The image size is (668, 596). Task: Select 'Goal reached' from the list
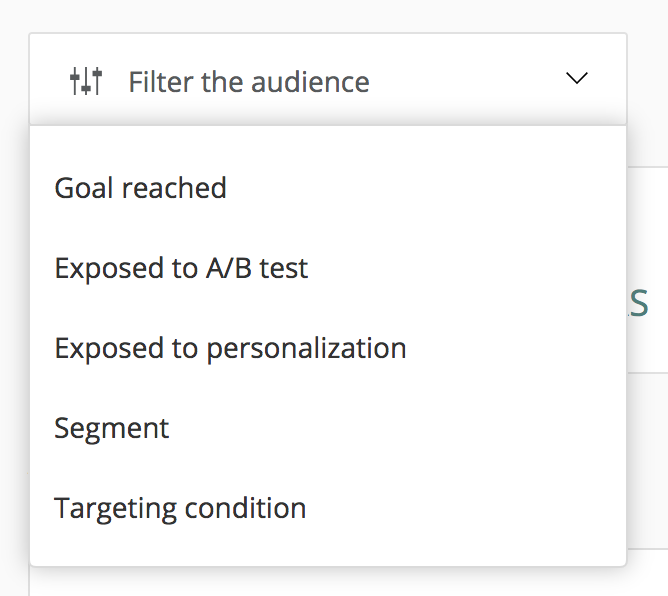[x=141, y=188]
